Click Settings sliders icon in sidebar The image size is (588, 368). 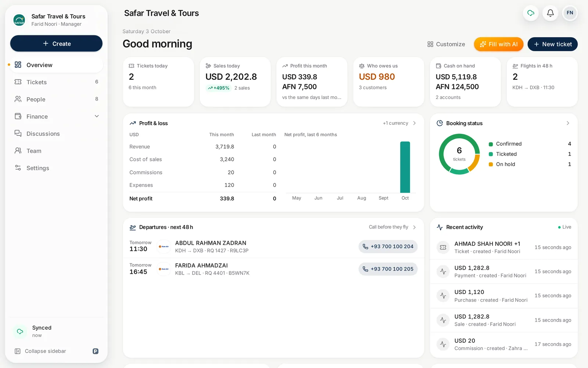(18, 168)
